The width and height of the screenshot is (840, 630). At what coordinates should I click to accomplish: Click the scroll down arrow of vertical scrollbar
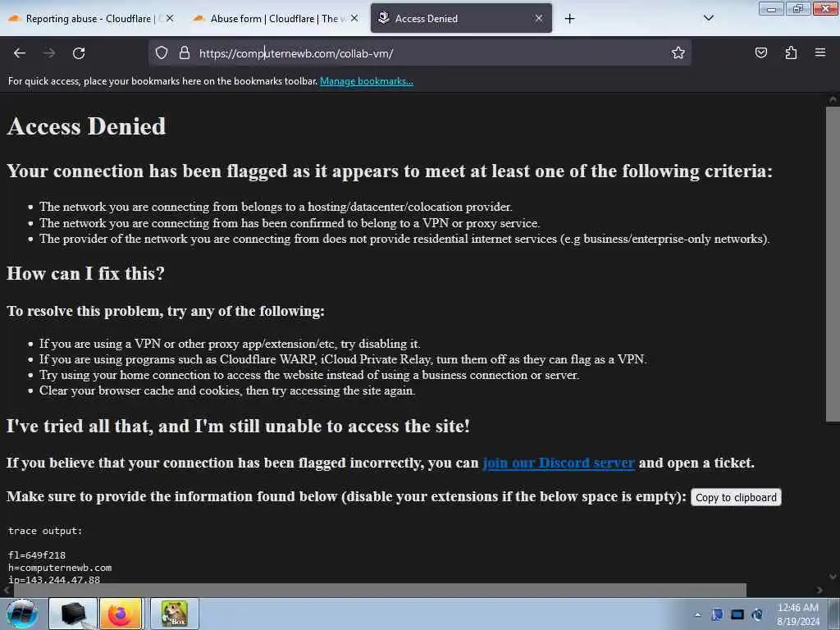tap(833, 577)
